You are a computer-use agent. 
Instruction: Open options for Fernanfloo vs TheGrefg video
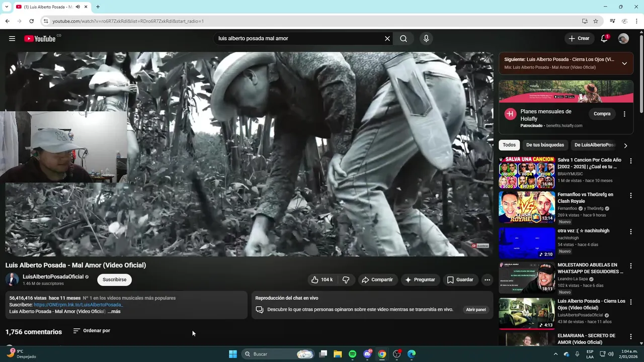pyautogui.click(x=630, y=195)
